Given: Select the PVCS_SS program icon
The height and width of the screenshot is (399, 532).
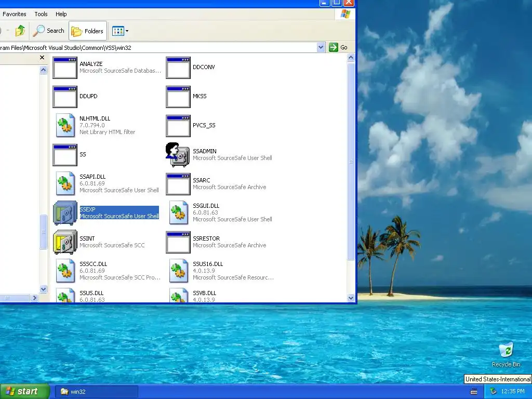Looking at the screenshot, I should (x=178, y=126).
